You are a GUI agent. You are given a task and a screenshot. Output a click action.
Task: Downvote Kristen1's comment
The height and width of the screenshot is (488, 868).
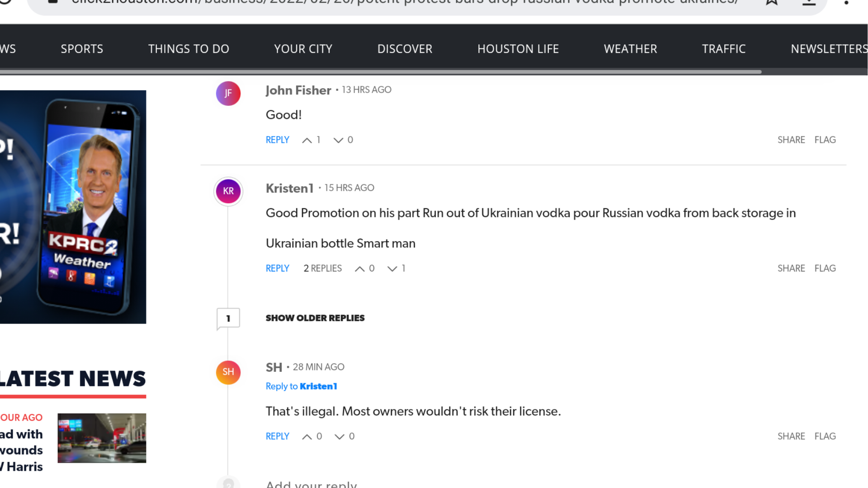392,269
